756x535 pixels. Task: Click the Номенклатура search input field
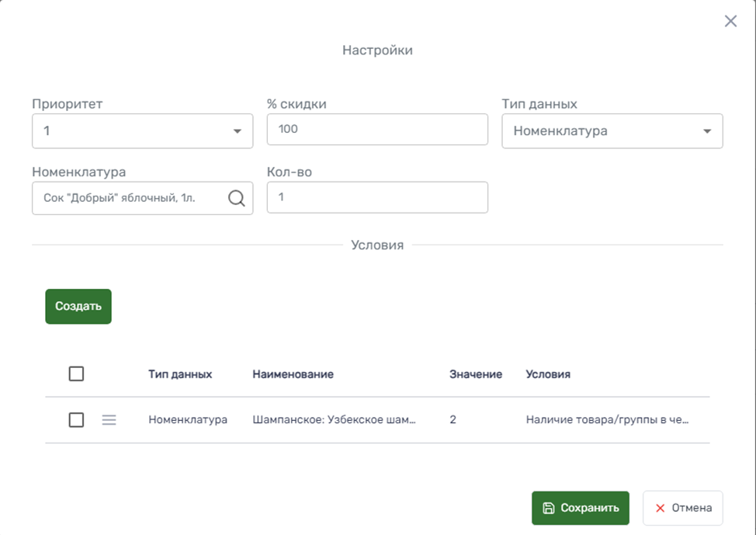pos(128,199)
